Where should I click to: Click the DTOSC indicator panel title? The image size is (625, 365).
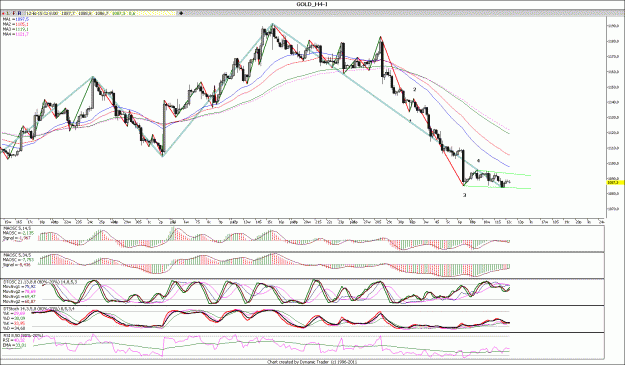point(40,282)
